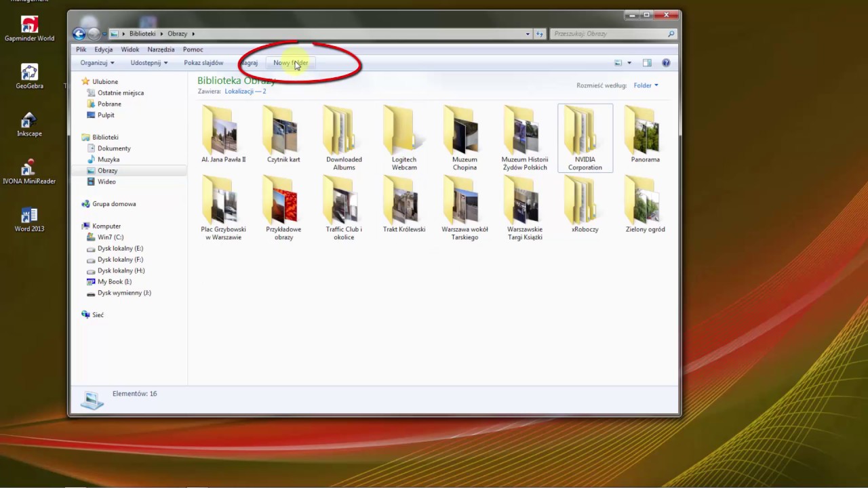The width and height of the screenshot is (868, 488).
Task: Open Word 2013 desktop shortcut
Action: click(x=29, y=219)
